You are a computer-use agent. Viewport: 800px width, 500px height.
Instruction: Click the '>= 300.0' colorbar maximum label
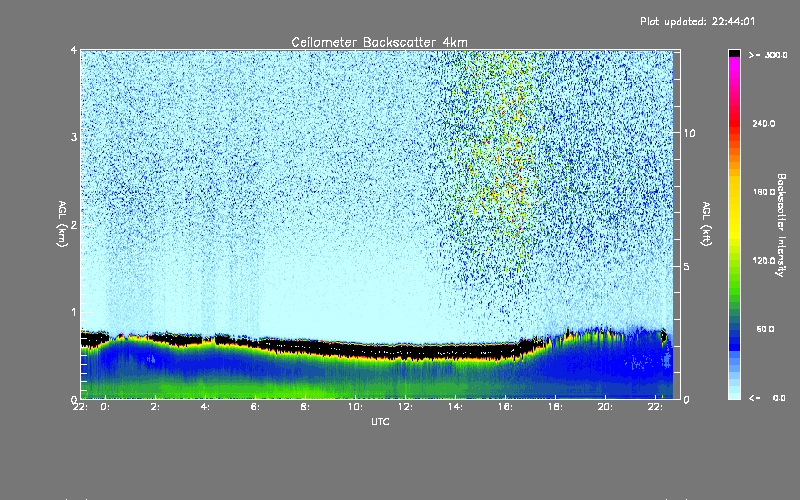pos(768,55)
